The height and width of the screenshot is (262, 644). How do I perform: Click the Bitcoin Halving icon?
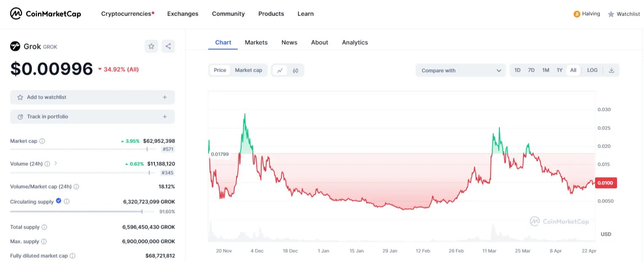(577, 14)
